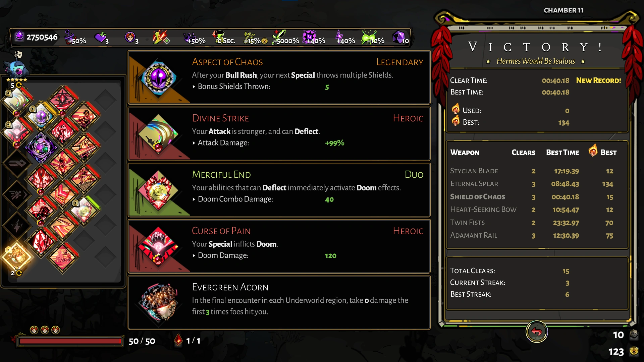This screenshot has height=362, width=644.
Task: Select the Curse of Pain boon icon
Action: pyautogui.click(x=158, y=246)
